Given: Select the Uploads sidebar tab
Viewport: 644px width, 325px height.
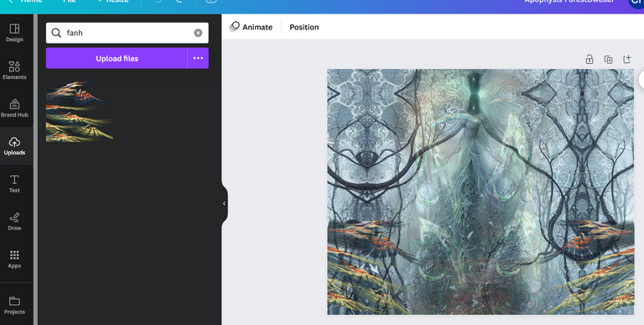Looking at the screenshot, I should [14, 146].
